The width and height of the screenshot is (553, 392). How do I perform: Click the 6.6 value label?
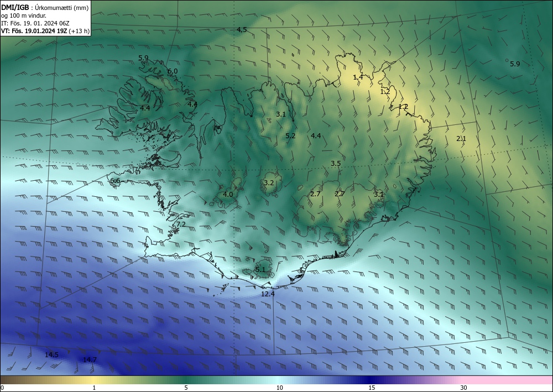click(116, 181)
